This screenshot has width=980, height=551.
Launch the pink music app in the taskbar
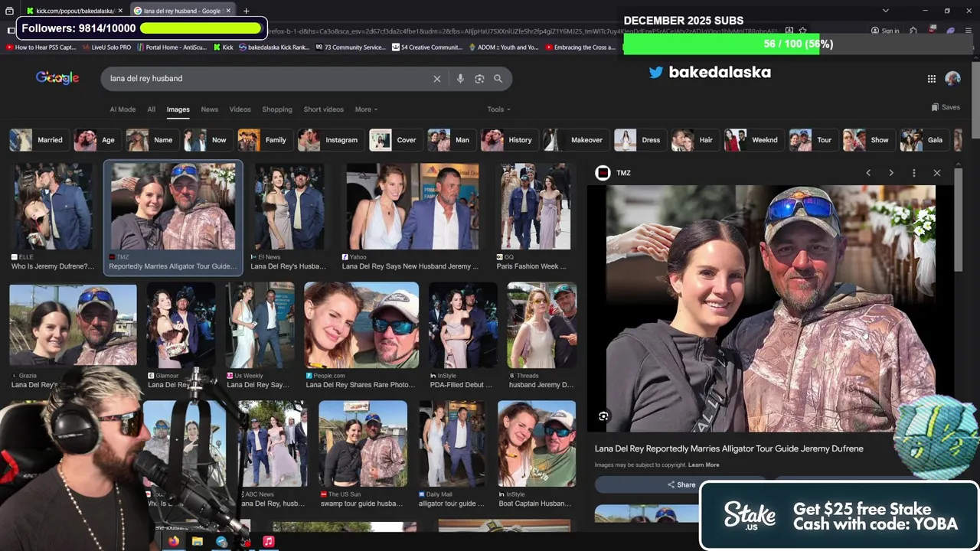[269, 541]
